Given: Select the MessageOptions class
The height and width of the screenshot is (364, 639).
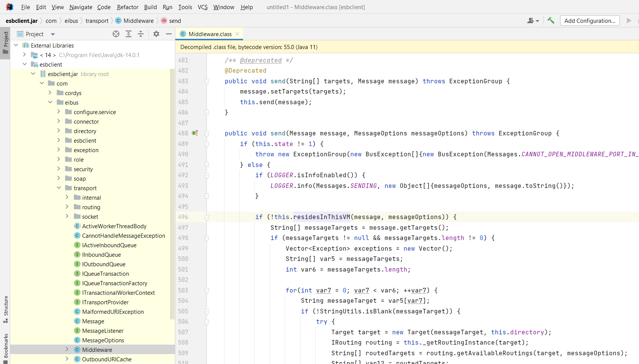Looking at the screenshot, I should click(103, 340).
